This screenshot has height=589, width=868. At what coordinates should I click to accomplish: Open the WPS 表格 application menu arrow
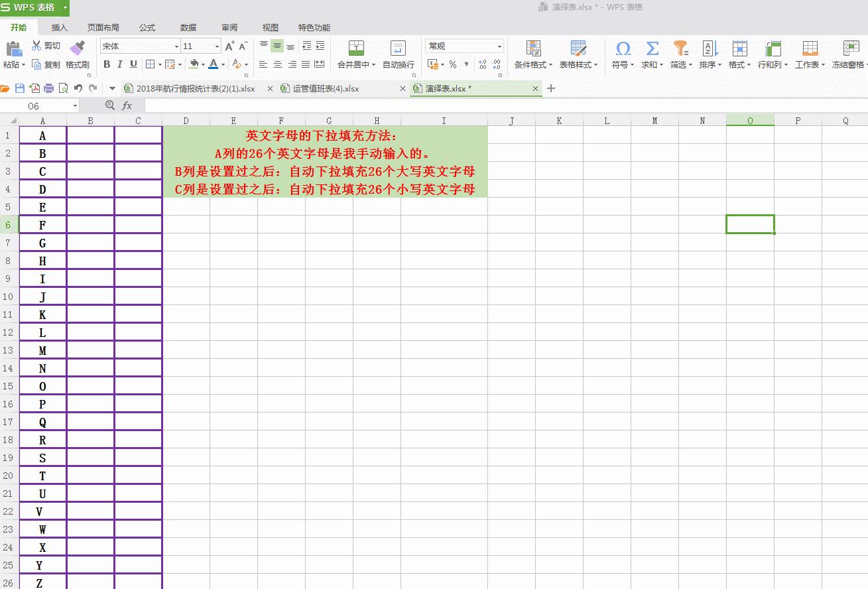click(x=65, y=7)
